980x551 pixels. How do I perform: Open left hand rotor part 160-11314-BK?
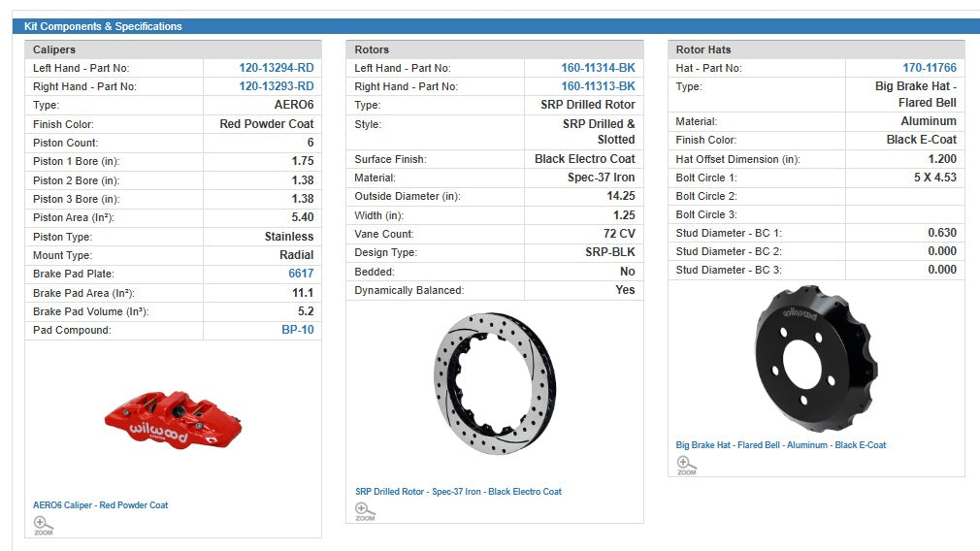(598, 68)
